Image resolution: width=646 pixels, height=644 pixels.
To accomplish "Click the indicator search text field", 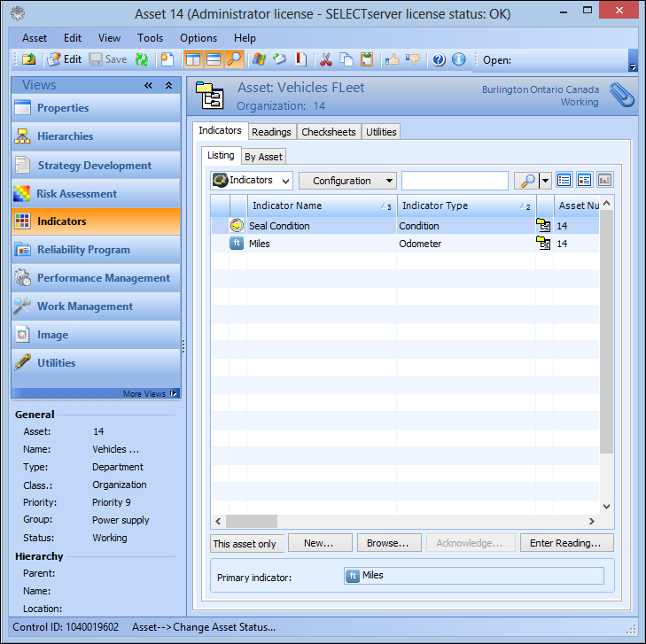I will (455, 181).
